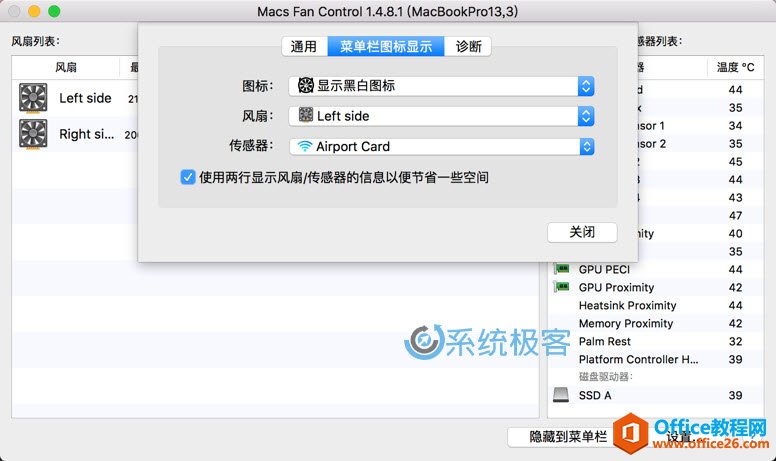Click the green zoom window button

(x=54, y=11)
